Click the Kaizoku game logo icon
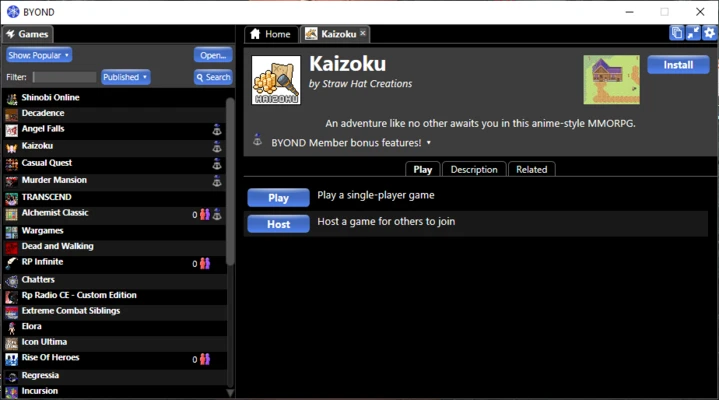 click(275, 81)
